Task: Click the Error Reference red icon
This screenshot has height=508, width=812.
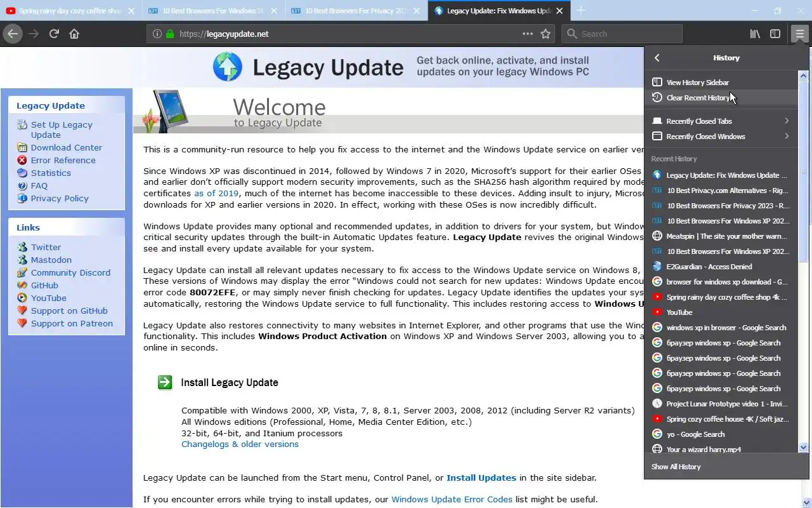Action: point(22,160)
